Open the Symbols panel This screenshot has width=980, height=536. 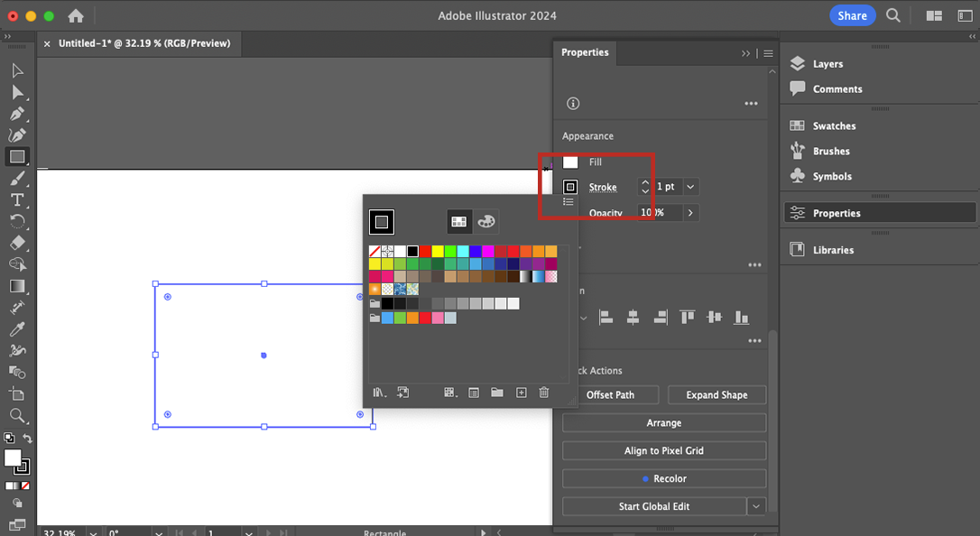click(x=832, y=177)
